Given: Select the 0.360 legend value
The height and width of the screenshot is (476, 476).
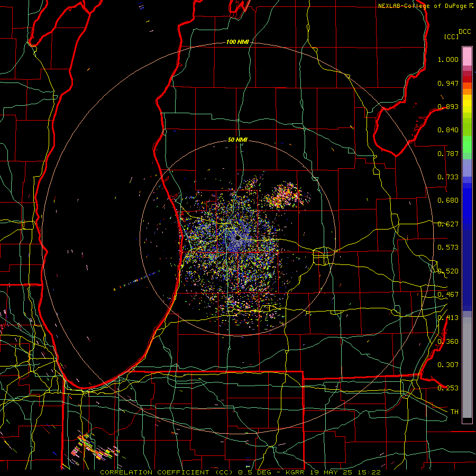Looking at the screenshot, I should (448, 342).
